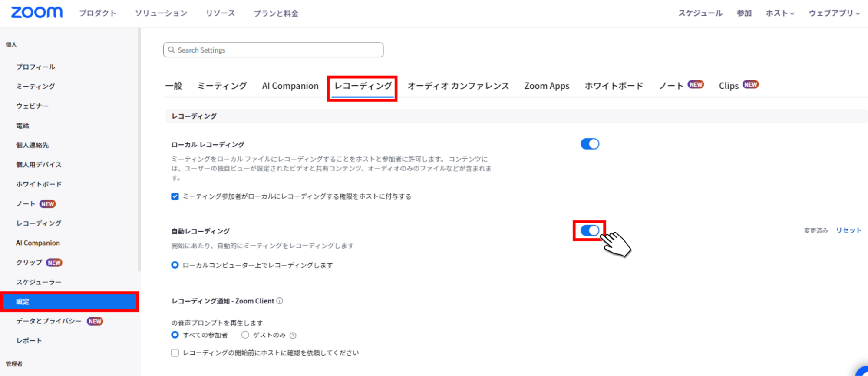Open レポート in the sidebar
This screenshot has width=868, height=376.
(x=29, y=341)
